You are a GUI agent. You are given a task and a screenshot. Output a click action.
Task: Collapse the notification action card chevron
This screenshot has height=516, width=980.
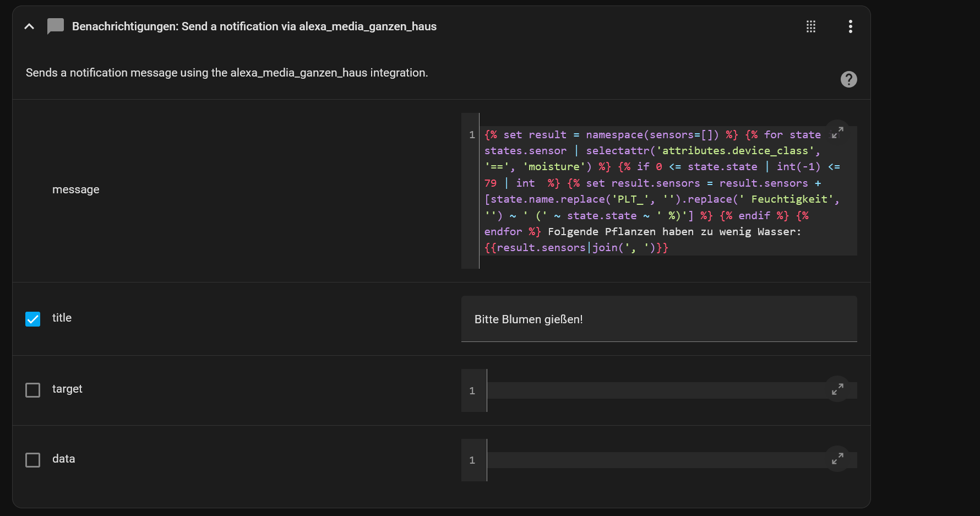(29, 26)
